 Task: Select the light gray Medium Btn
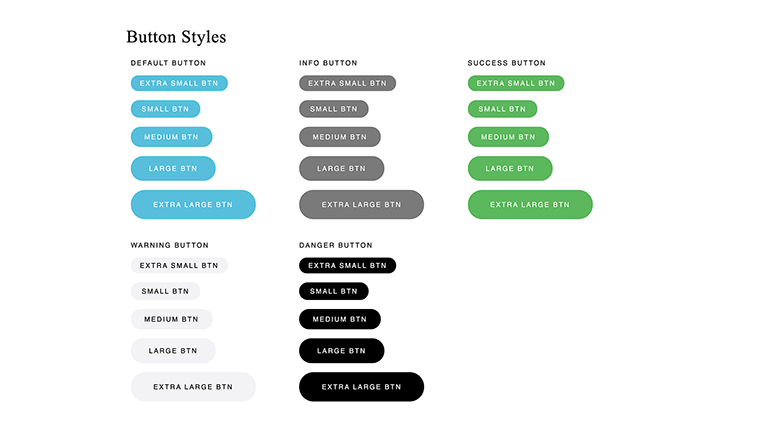click(171, 319)
